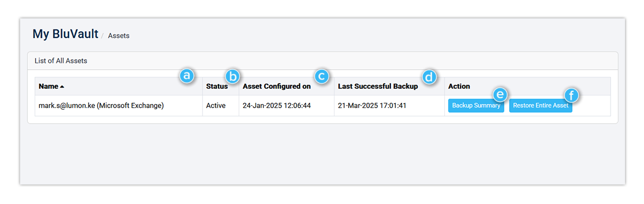
Task: Click the annotation marker labeled d
Action: click(x=429, y=76)
